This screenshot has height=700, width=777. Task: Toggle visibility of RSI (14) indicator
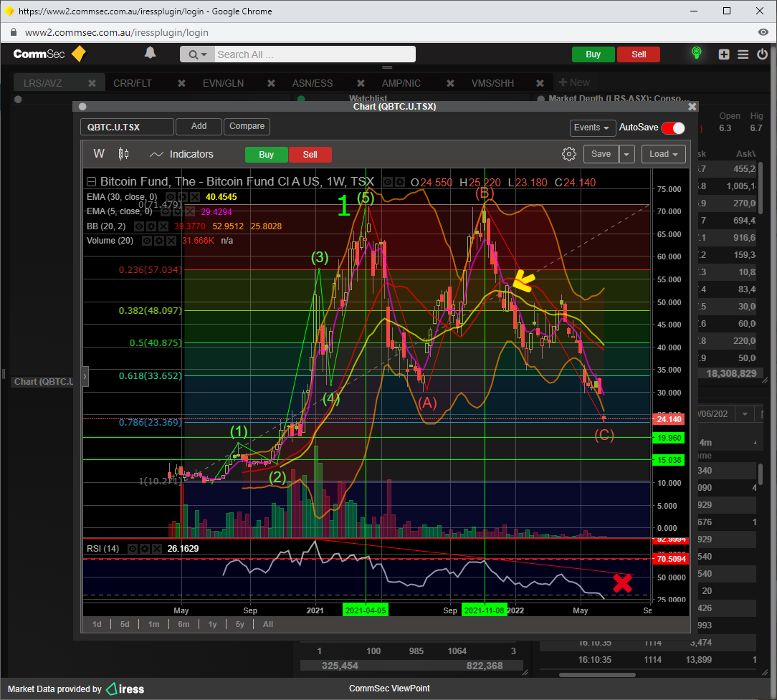133,549
